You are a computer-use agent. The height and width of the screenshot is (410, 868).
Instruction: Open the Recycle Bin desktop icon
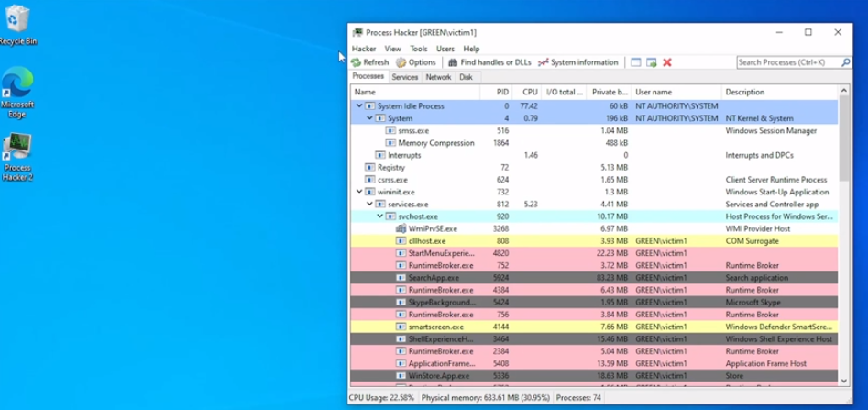17,25
